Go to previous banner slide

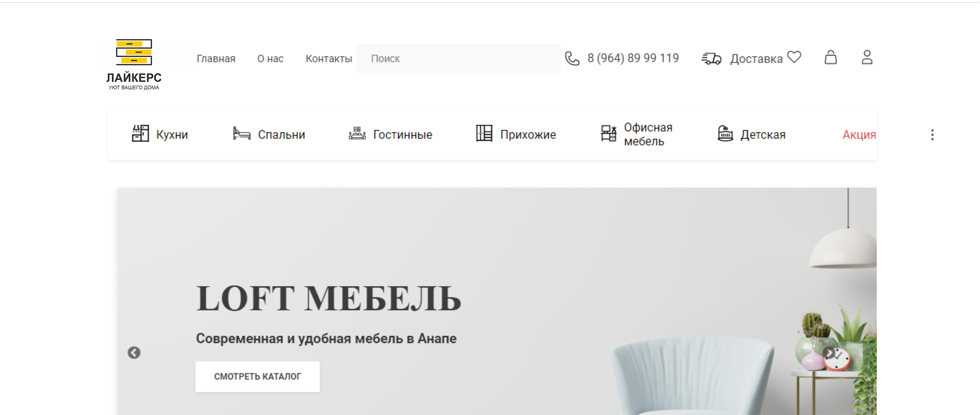point(134,353)
